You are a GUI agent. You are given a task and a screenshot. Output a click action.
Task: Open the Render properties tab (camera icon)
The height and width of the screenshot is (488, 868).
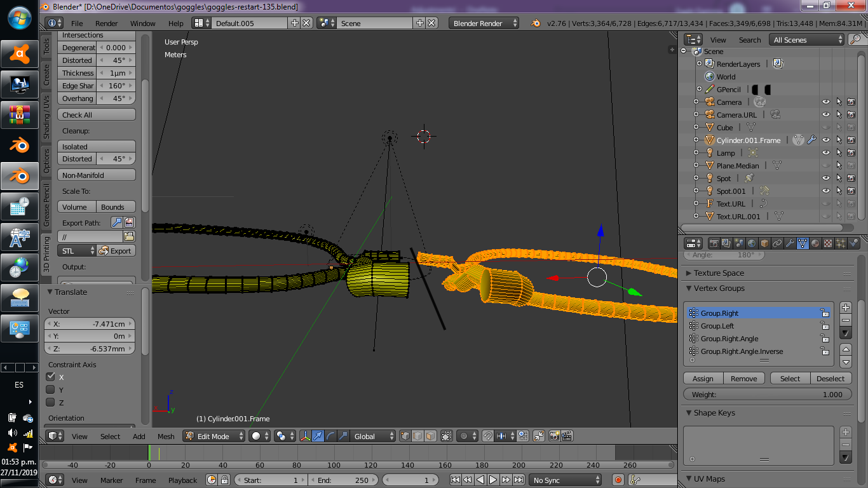(x=714, y=243)
